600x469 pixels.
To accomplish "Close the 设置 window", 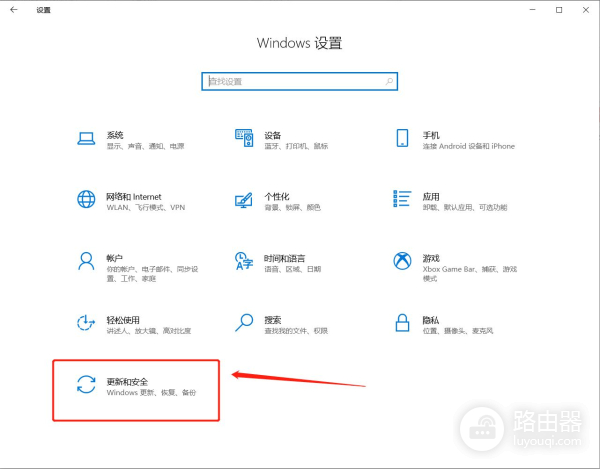I will click(x=586, y=10).
